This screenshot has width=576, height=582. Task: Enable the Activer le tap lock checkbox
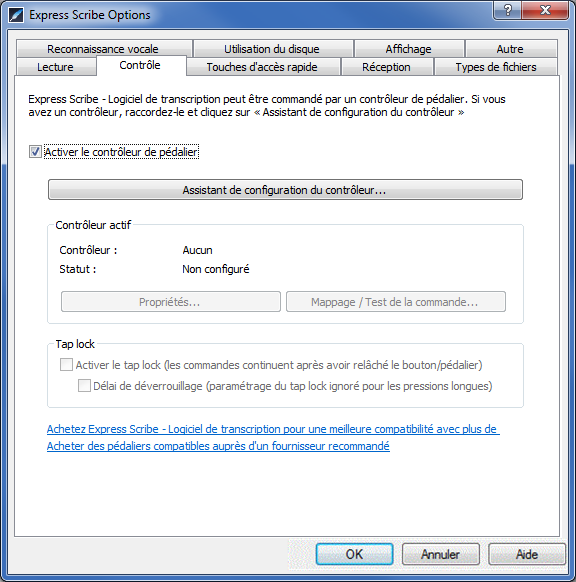[66, 364]
